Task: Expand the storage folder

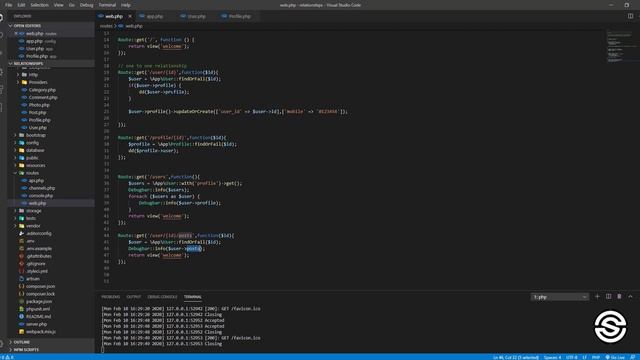Action: (x=33, y=211)
